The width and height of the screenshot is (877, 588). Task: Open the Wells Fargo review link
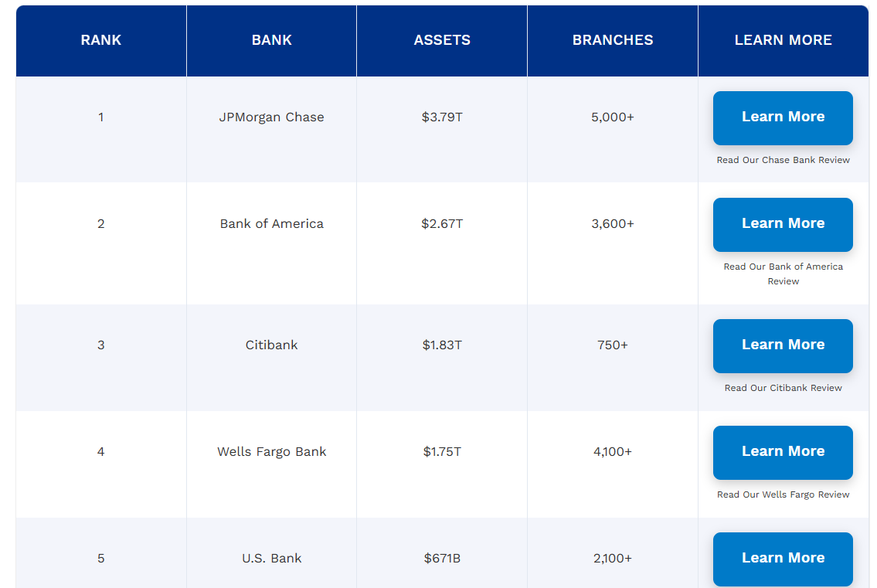click(x=783, y=494)
